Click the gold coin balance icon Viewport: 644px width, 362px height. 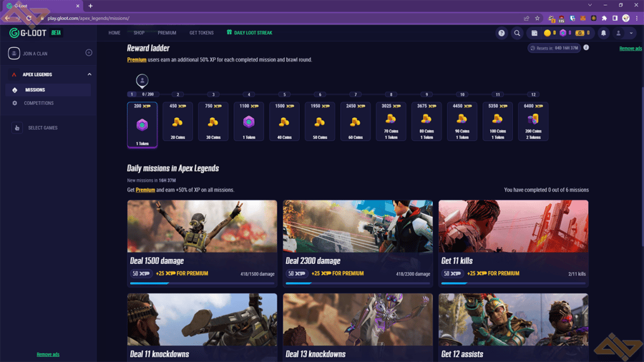(x=547, y=33)
